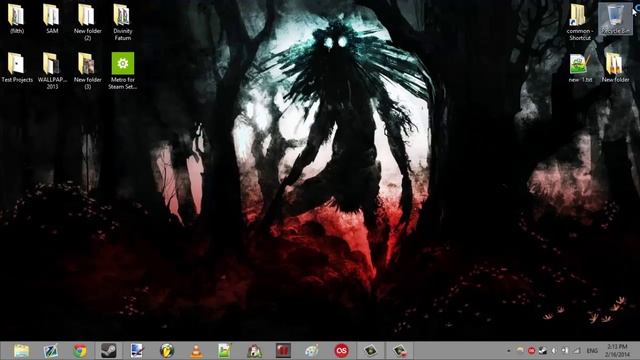Image resolution: width=640 pixels, height=360 pixels.
Task: Select the 'New folder' icon below Recycle Bin
Action: [x=615, y=68]
